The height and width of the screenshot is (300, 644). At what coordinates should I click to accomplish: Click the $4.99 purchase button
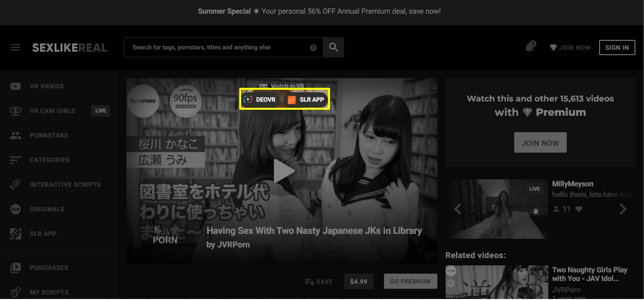[358, 281]
